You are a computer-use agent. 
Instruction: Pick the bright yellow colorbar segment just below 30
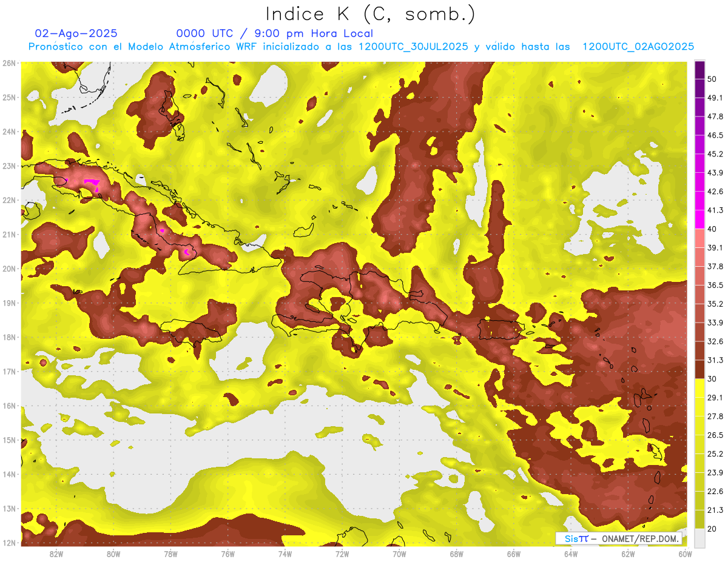699,388
